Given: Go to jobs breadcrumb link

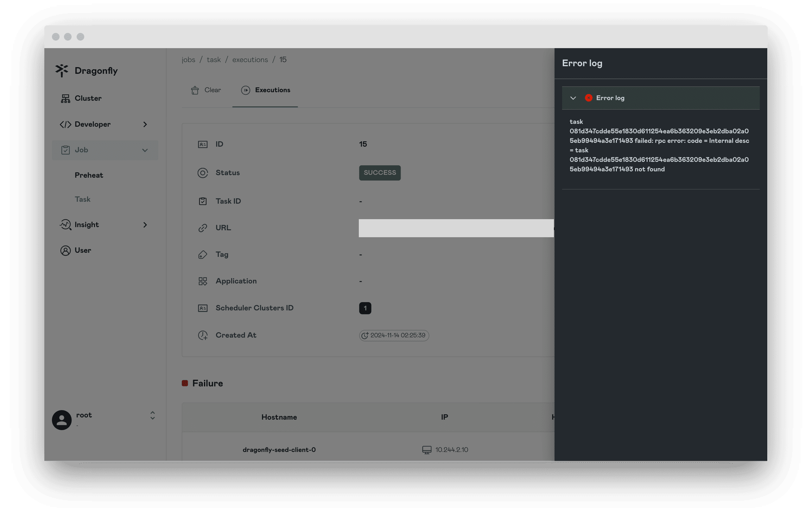Looking at the screenshot, I should click(188, 60).
